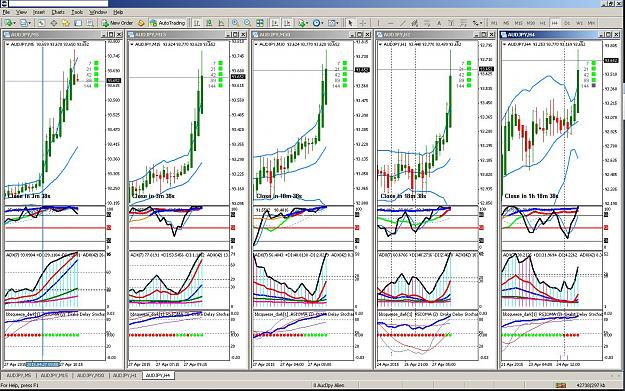The width and height of the screenshot is (625, 391).
Task: Toggle chart shift from right border
Action: pos(287,23)
